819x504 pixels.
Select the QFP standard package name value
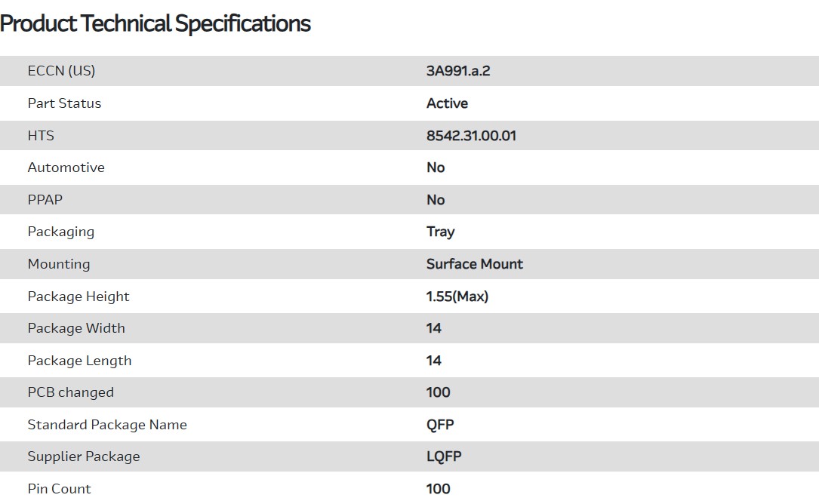pos(440,425)
